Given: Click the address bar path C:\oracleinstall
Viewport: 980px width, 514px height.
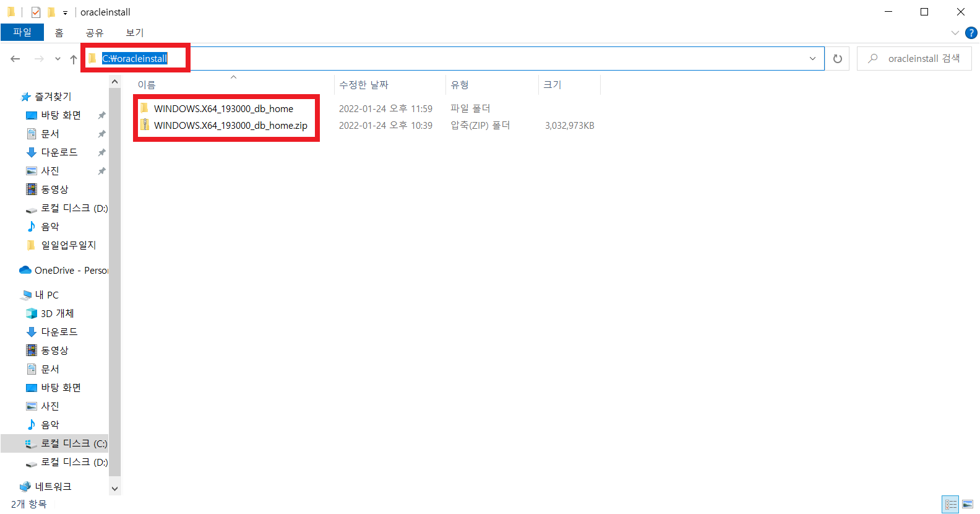Looking at the screenshot, I should [x=135, y=58].
